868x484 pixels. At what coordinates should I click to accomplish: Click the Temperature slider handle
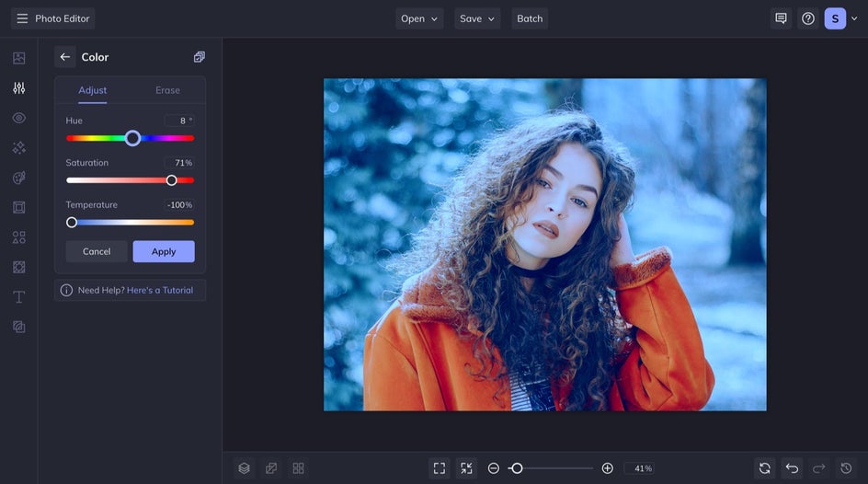72,222
